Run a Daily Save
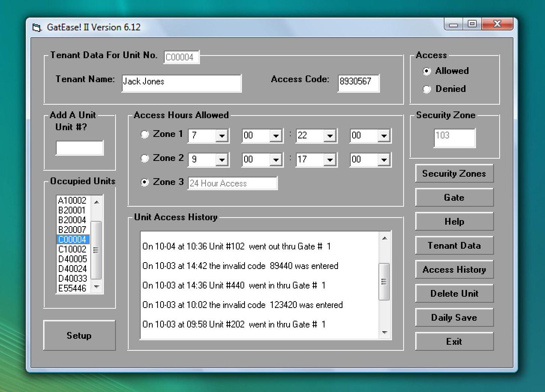Viewport: 545px width, 392px height. (x=454, y=317)
